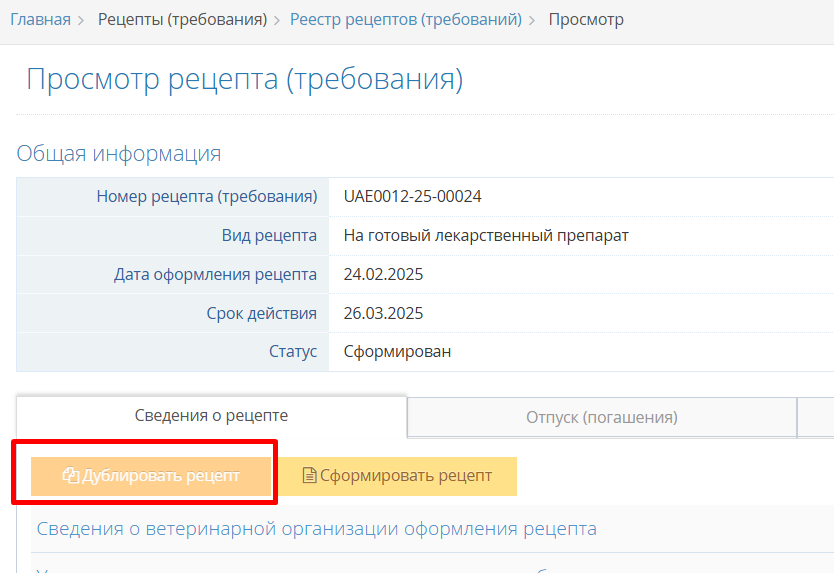The image size is (834, 573).
Task: Click the copy icon on Дублировать рецепт
Action: coord(70,476)
